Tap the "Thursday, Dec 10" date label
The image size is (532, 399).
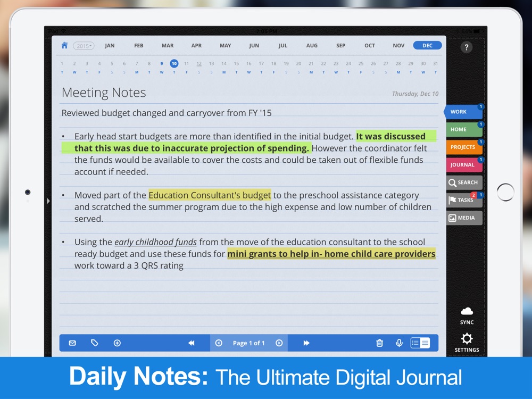click(x=415, y=94)
